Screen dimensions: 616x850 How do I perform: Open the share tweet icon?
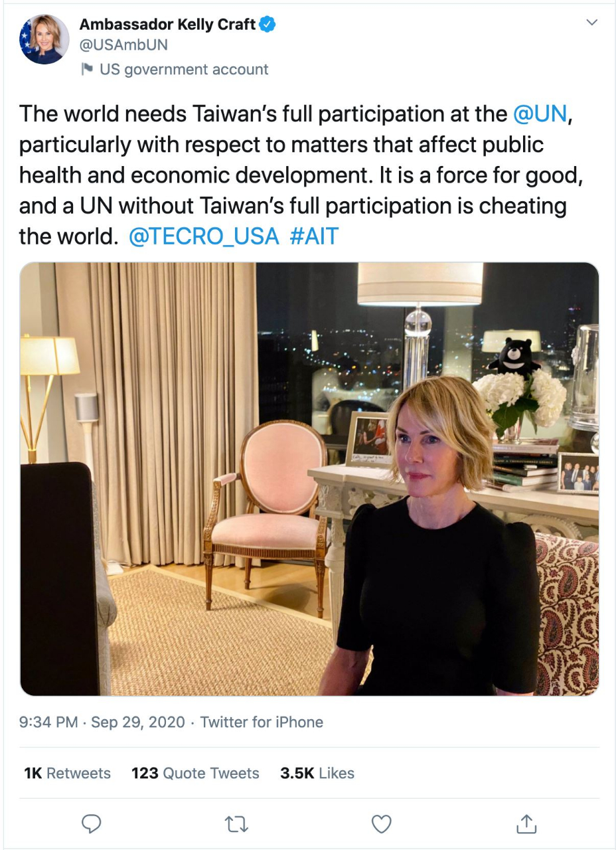coord(526,824)
